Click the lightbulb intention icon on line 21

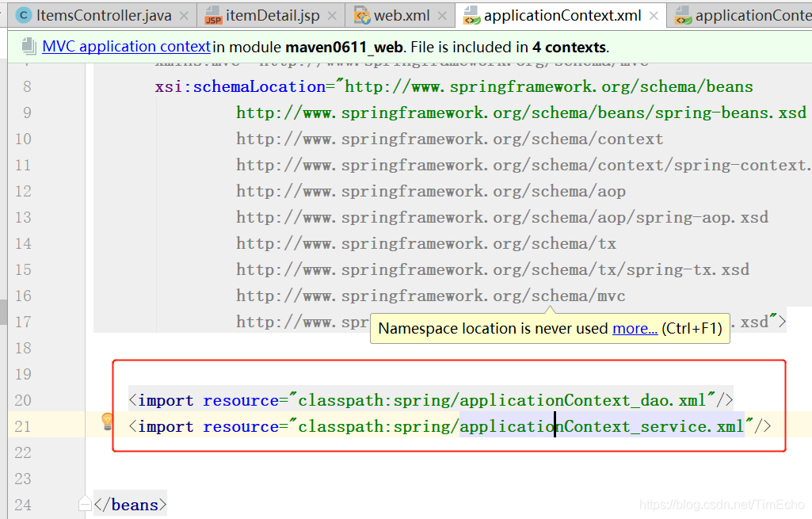(x=107, y=422)
